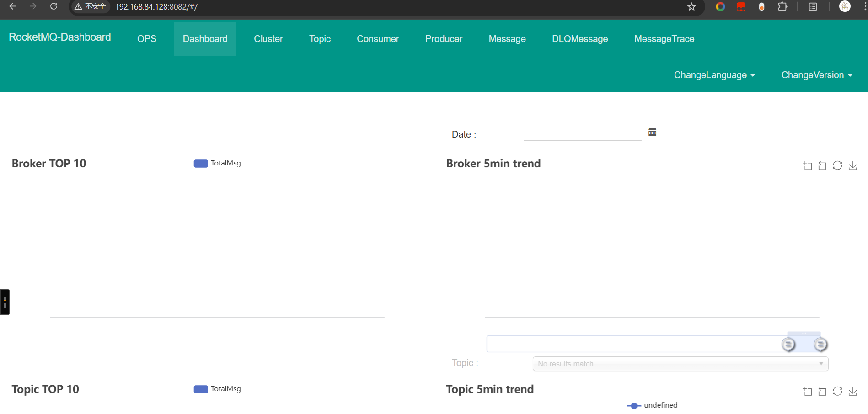The height and width of the screenshot is (414, 868).
Task: Restore the Topic 5min trend chart view
Action: pos(822,391)
